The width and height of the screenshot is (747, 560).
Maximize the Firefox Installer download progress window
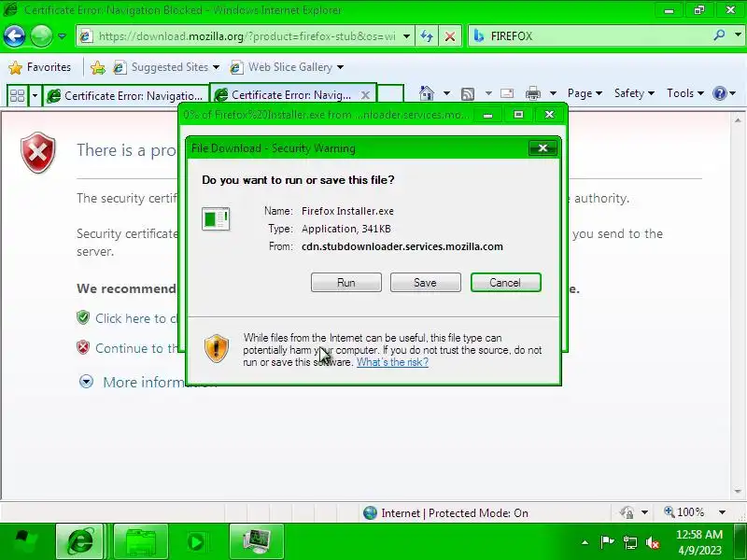tap(518, 115)
